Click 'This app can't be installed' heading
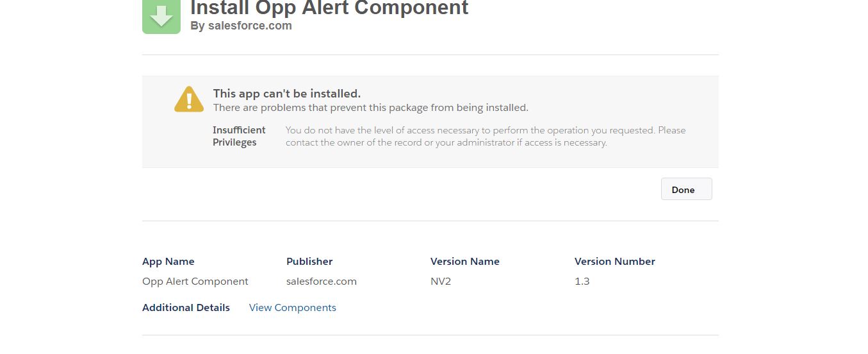The height and width of the screenshot is (354, 868). click(x=287, y=94)
